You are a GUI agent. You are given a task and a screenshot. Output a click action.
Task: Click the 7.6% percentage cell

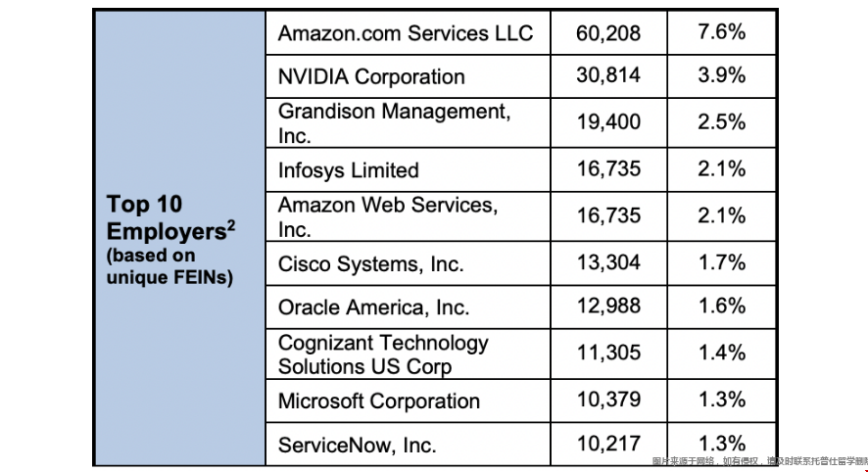coord(721,33)
